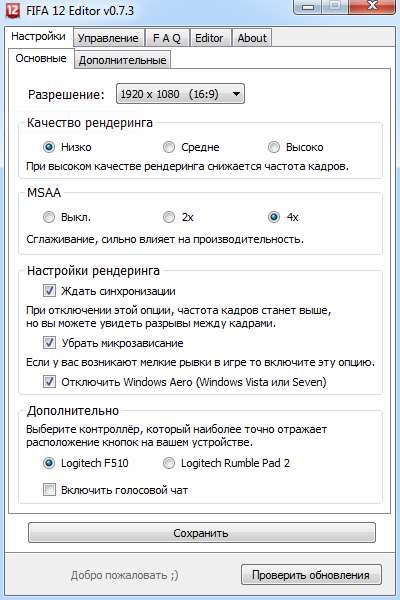Toggle the Убрать микрозависание checkbox

[x=49, y=342]
